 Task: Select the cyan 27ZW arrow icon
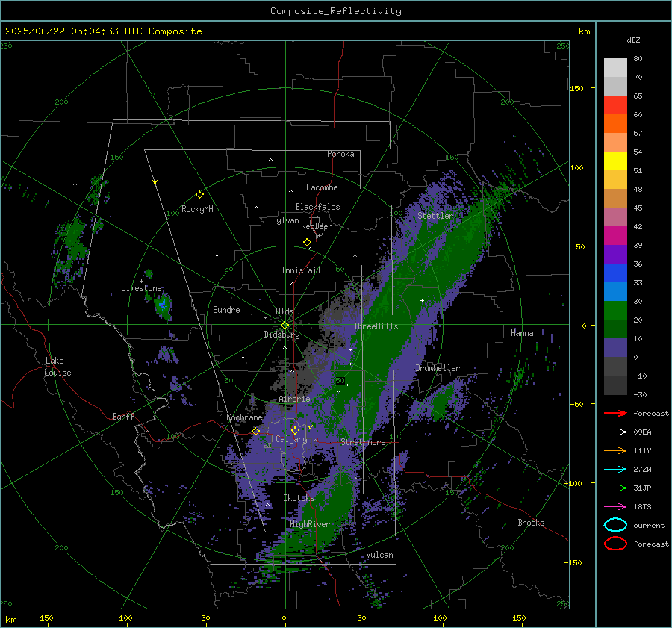tap(615, 470)
